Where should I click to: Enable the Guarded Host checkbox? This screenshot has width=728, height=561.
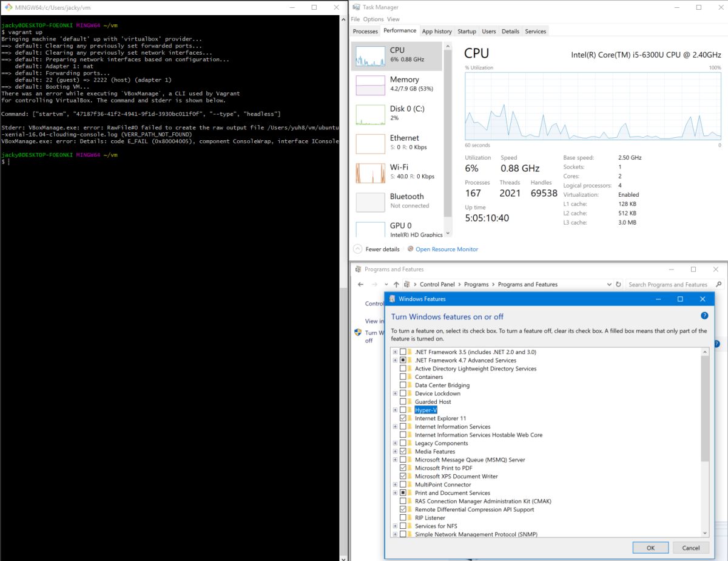click(x=403, y=402)
